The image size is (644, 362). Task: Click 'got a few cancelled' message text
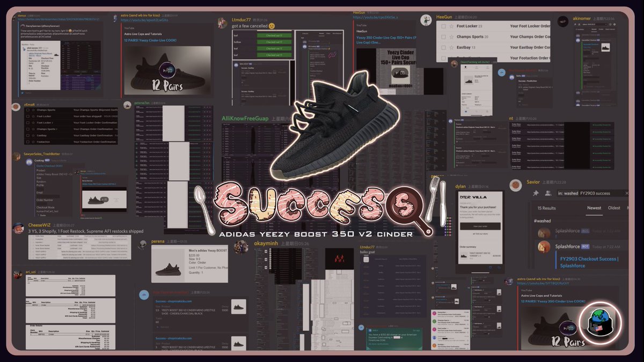250,26
